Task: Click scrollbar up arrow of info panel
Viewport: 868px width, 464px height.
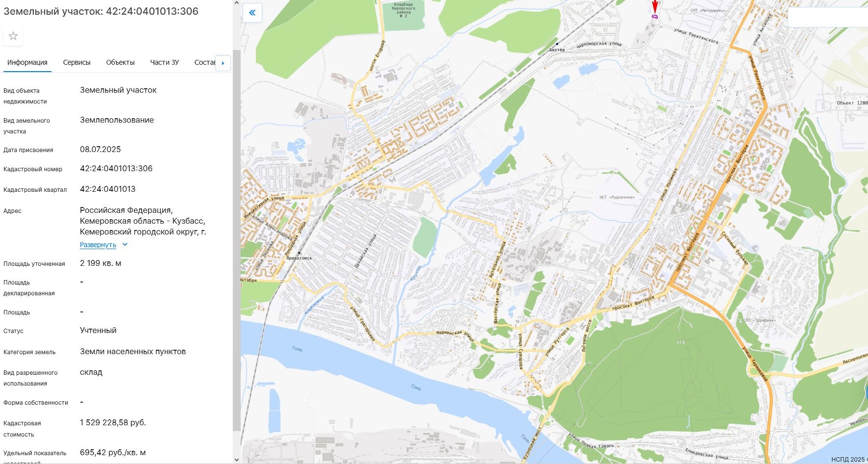Action: [x=237, y=3]
